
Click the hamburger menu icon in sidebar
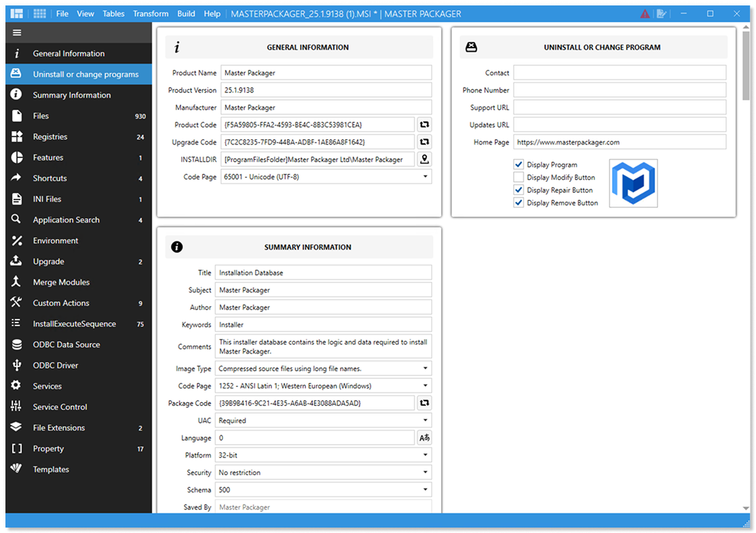(17, 33)
